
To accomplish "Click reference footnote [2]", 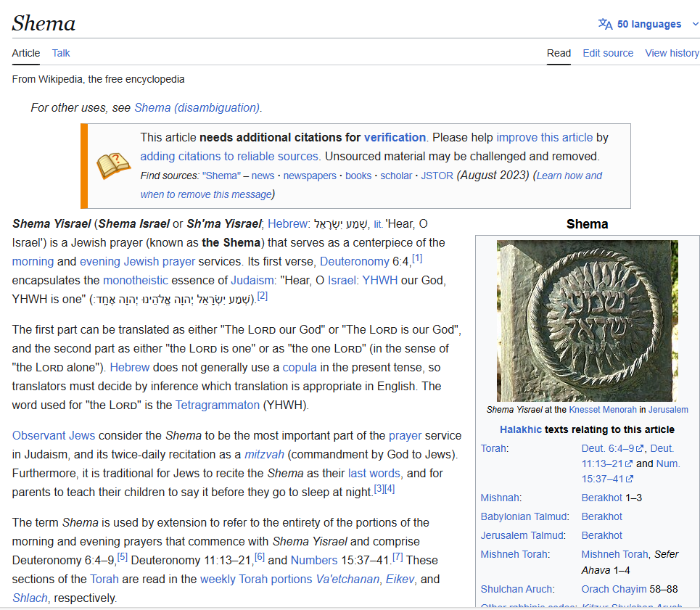I will 263,296.
